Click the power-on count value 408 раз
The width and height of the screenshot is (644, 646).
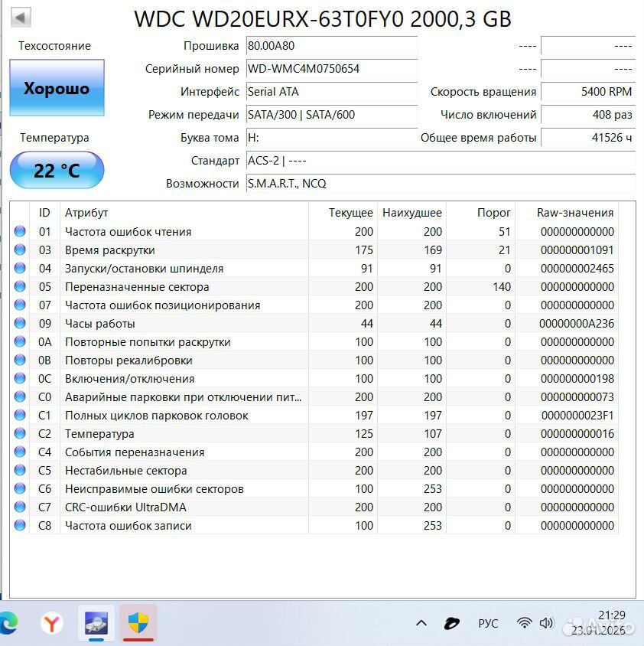(x=588, y=115)
